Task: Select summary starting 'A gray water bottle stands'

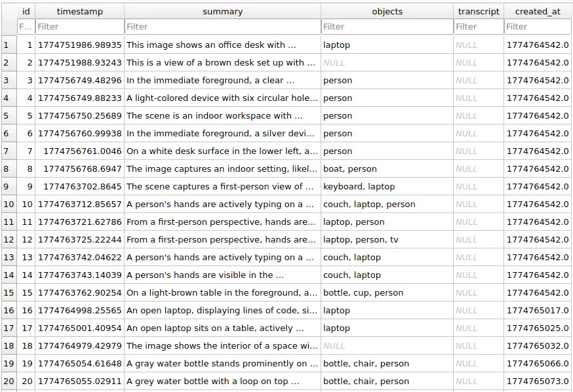Action: pos(222,364)
